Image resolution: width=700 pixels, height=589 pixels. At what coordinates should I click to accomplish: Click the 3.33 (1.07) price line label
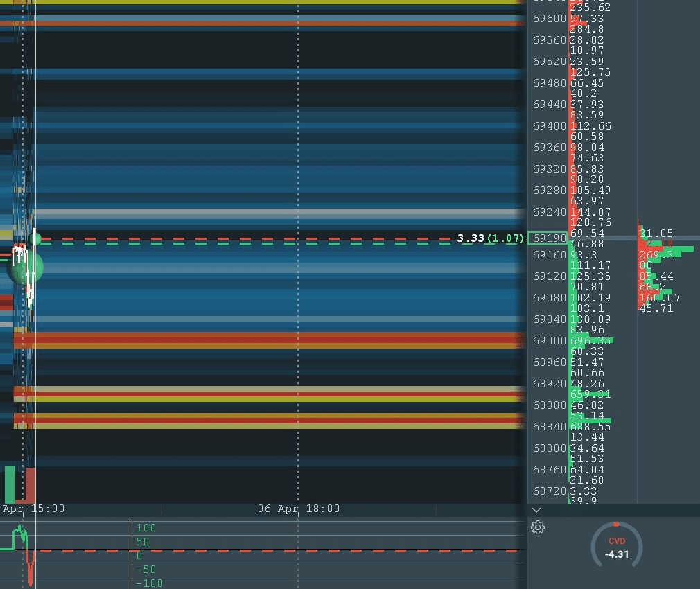[490, 238]
